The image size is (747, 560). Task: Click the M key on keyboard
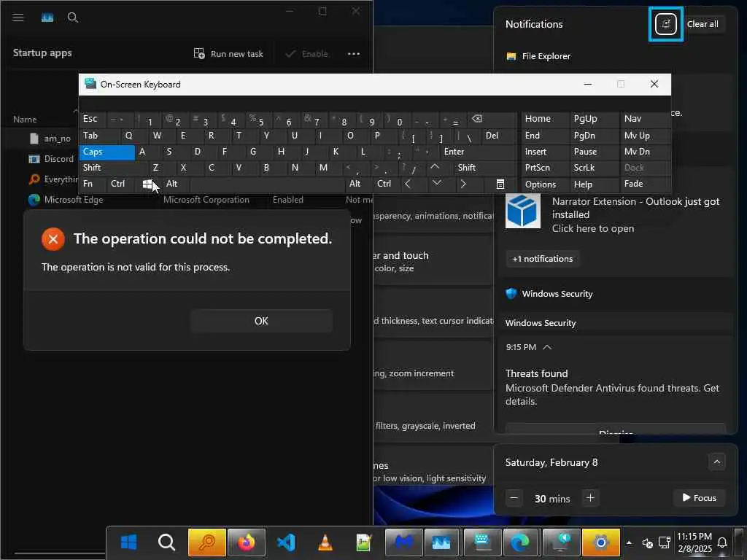click(x=329, y=168)
